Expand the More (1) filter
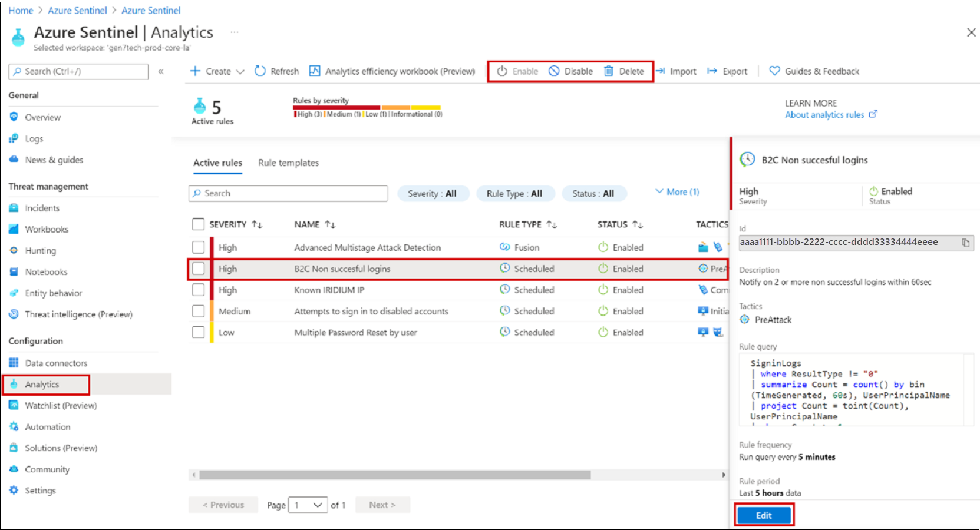The height and width of the screenshot is (530, 980). (677, 191)
